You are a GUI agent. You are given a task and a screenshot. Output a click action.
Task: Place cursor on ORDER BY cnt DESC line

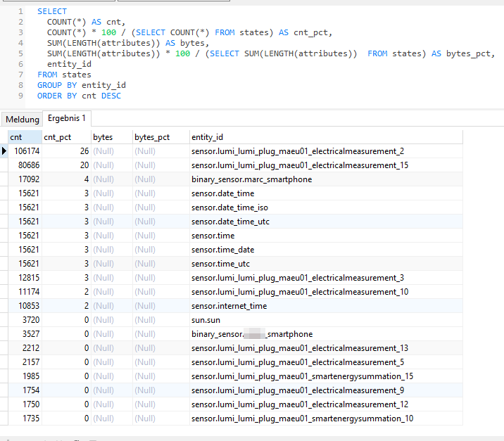click(x=79, y=96)
